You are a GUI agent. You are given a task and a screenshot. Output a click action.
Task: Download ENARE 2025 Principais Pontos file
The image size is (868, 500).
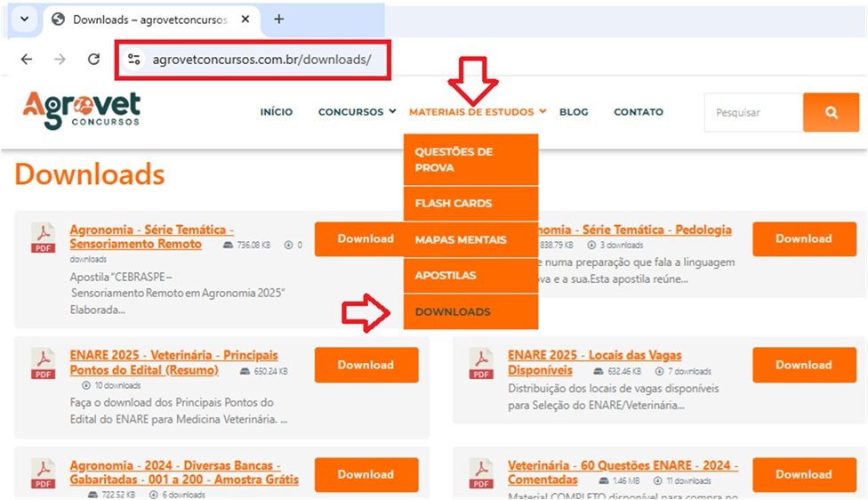click(x=366, y=365)
